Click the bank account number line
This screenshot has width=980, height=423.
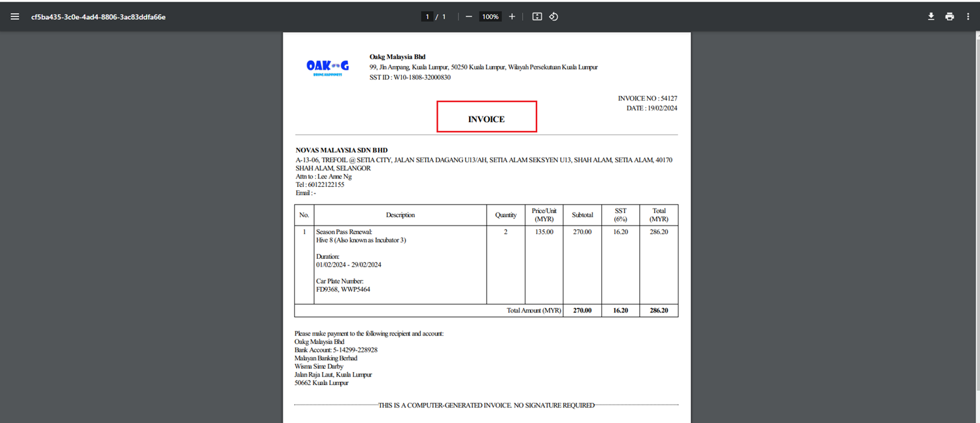336,350
